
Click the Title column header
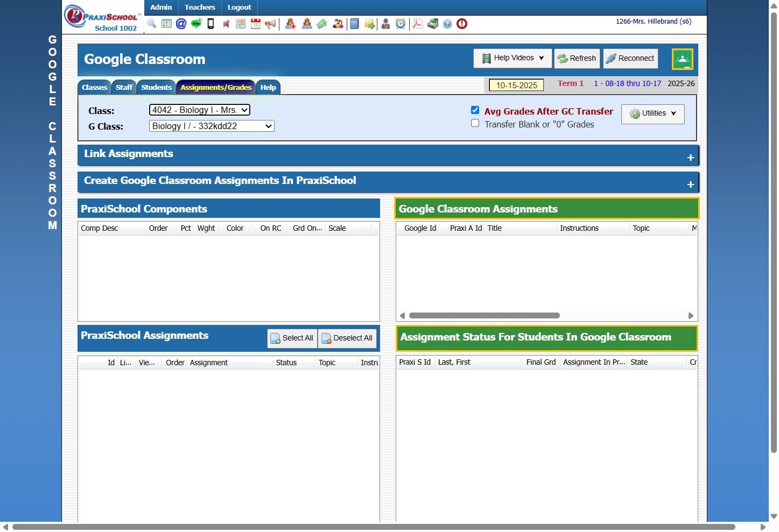[x=521, y=229]
